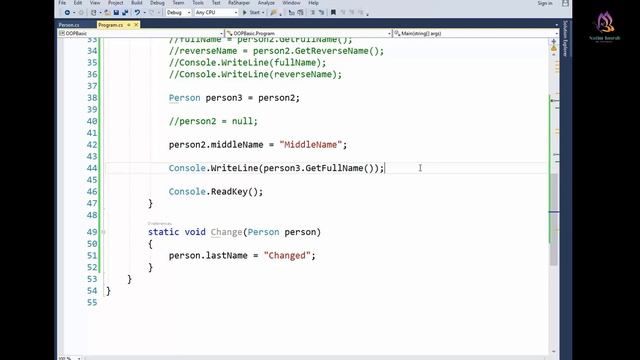Image resolution: width=640 pixels, height=360 pixels.
Task: Start debugging with the Start button
Action: pos(251,13)
